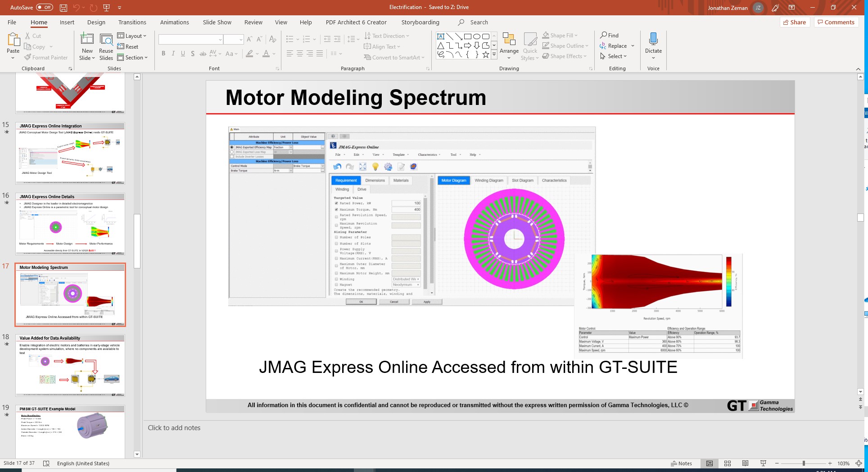The image size is (868, 472).
Task: Open the Storyboarding tab
Action: click(x=420, y=22)
